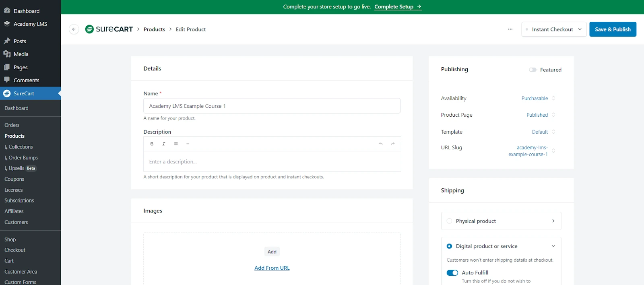Select Digital product or service radio
Viewport: 644px width, 285px height.
[x=449, y=246]
